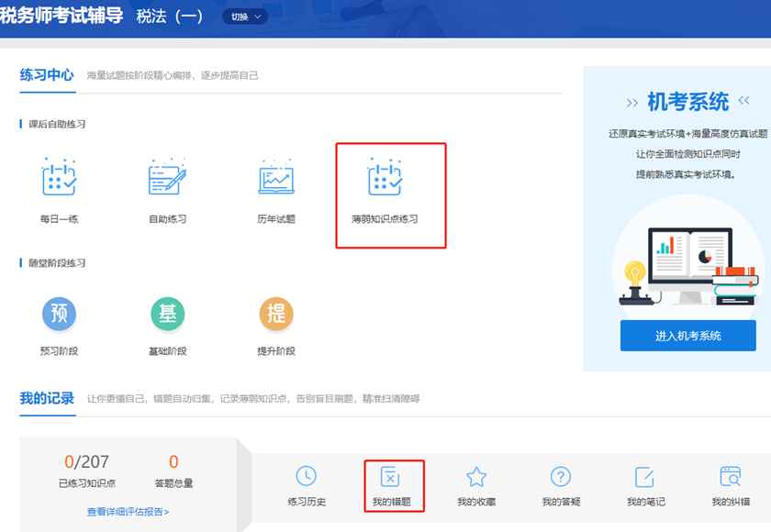Open the 历年试题 chart icon
The width and height of the screenshot is (771, 532).
click(275, 177)
